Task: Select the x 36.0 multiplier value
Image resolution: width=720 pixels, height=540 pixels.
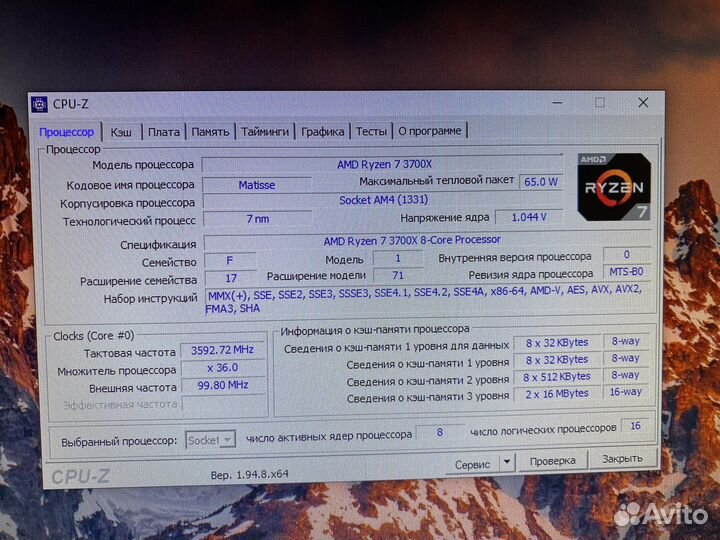Action: pos(223,368)
